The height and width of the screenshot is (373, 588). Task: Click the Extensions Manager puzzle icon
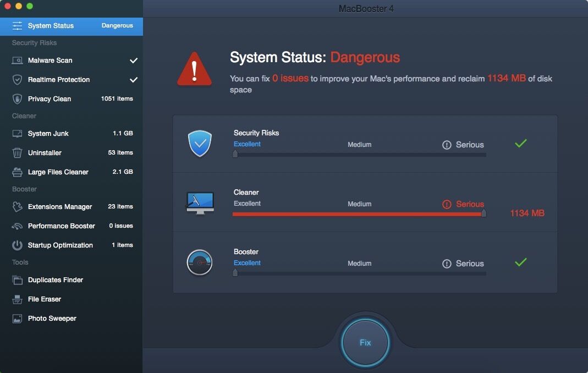point(17,207)
